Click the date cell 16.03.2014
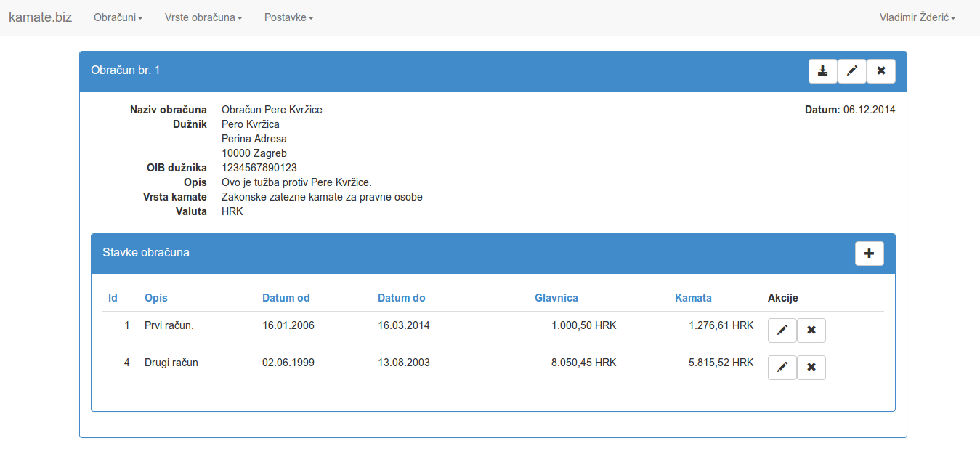980x449 pixels. (404, 325)
